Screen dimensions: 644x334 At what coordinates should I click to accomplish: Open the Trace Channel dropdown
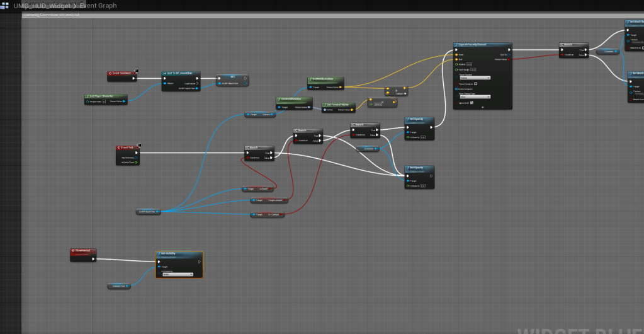coord(475,78)
